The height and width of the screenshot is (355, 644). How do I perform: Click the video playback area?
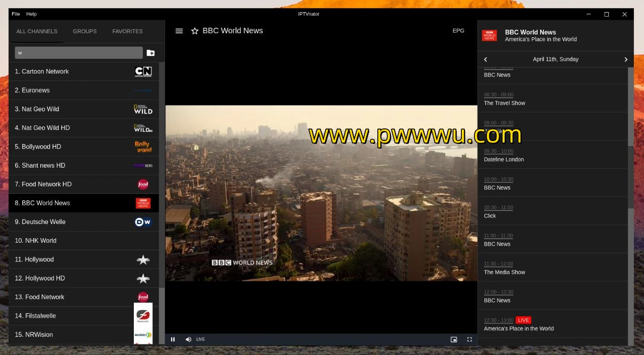pos(321,193)
